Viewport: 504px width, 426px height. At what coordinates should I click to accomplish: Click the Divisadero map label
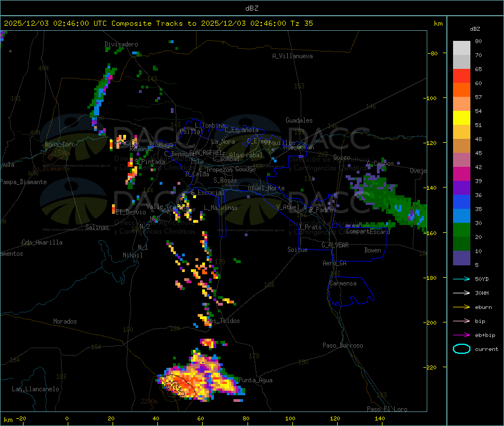pos(121,44)
